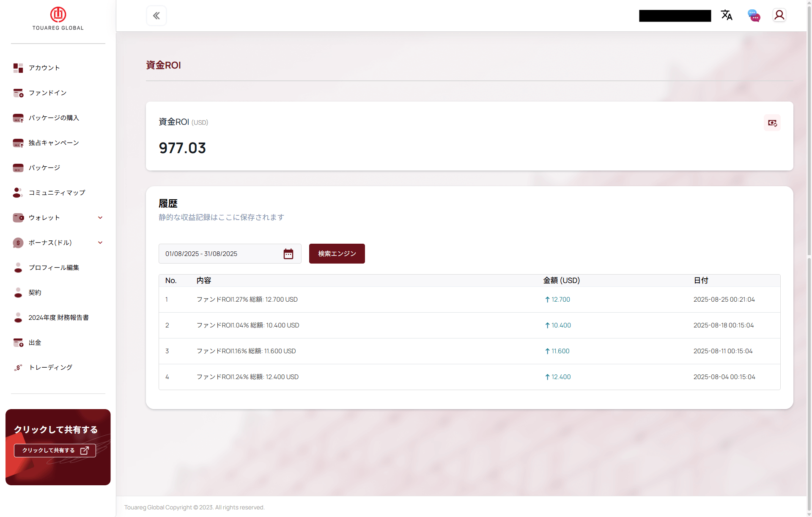Expand the ウォレット submenu chevron

[x=100, y=217]
